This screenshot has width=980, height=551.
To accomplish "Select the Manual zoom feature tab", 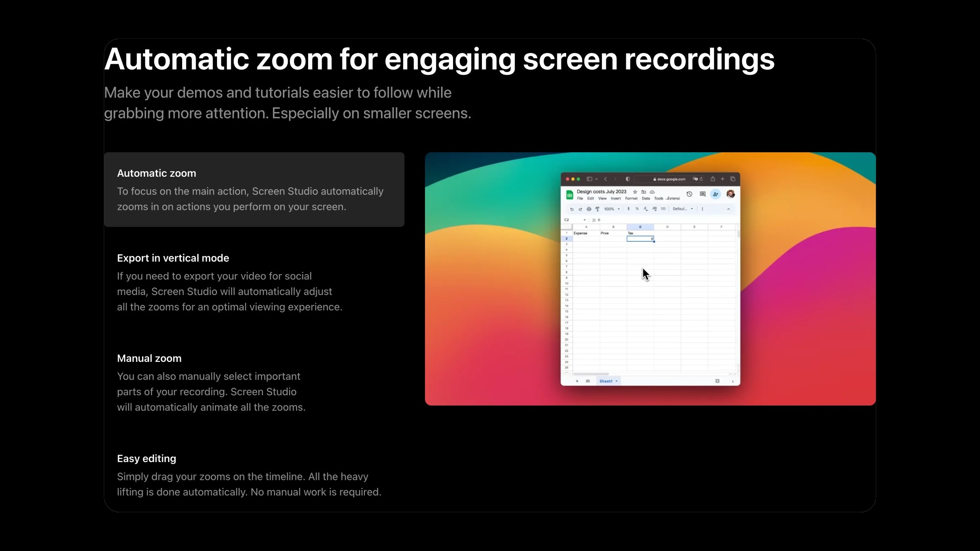I will [254, 382].
